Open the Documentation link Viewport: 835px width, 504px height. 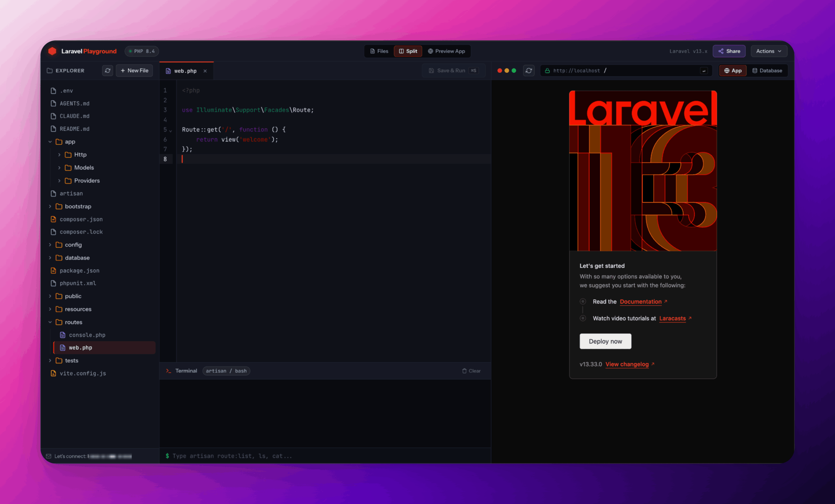point(641,302)
